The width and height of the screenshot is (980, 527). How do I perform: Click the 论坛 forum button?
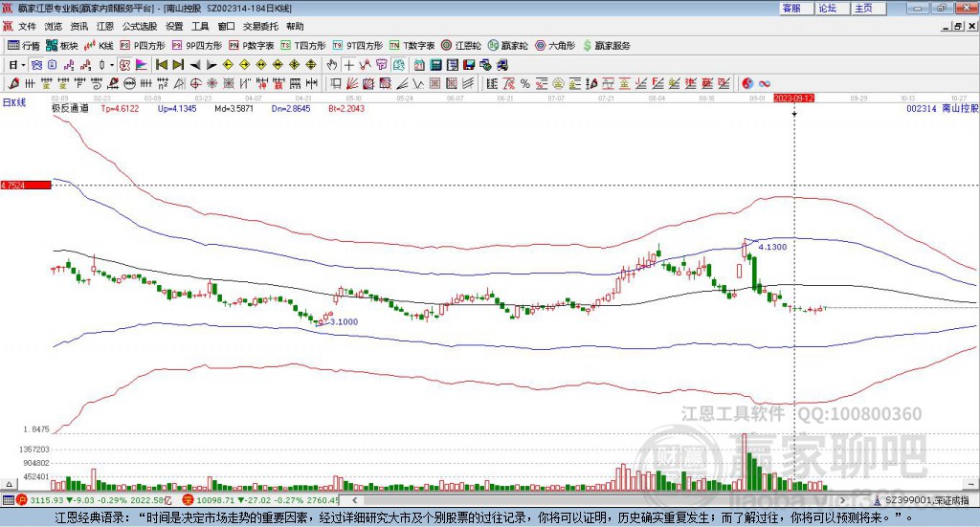coord(833,8)
